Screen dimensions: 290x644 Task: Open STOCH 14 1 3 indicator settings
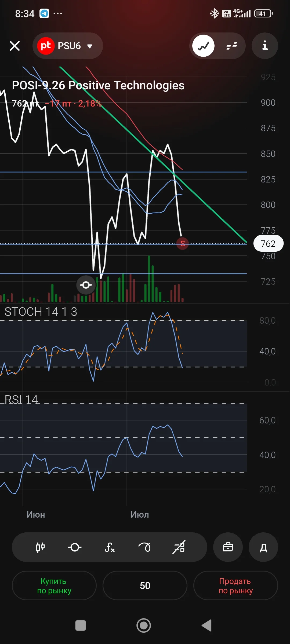[x=41, y=312]
